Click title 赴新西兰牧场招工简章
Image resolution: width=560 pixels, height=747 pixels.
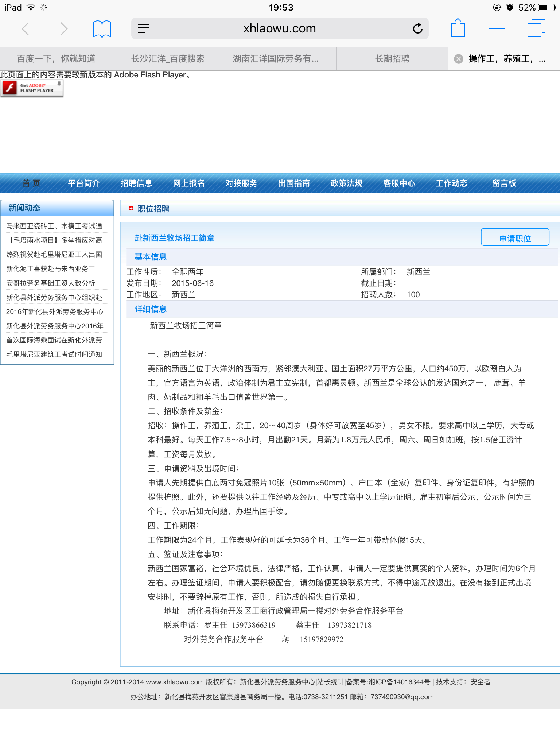(x=174, y=238)
